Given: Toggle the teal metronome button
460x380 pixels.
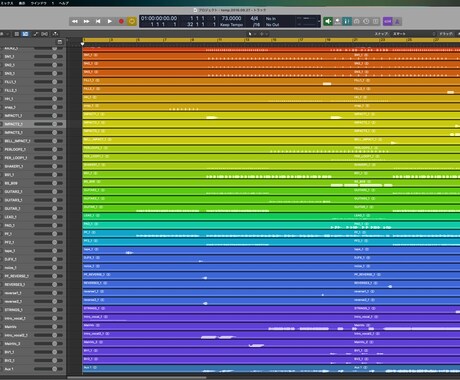Looking at the screenshot, I should 347,21.
